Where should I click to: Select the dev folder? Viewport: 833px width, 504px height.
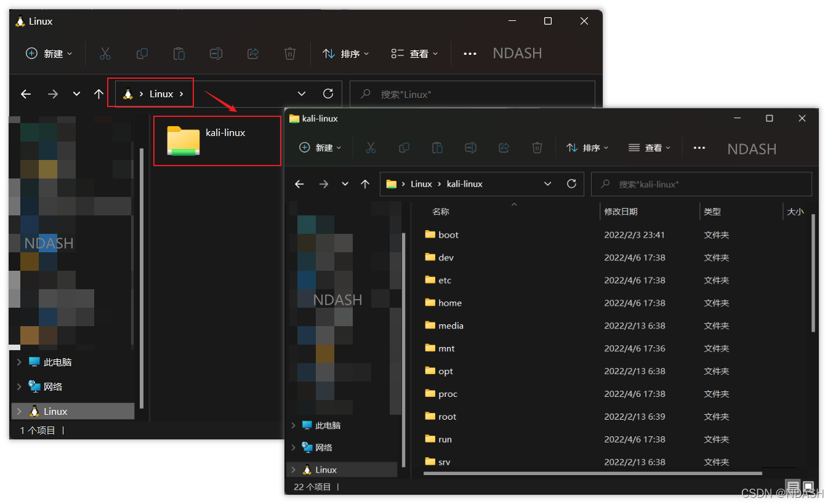tap(440, 257)
